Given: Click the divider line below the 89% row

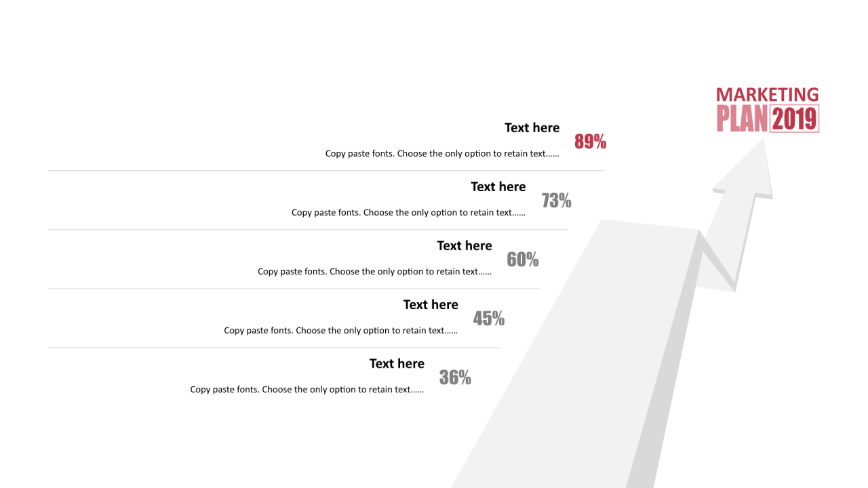Looking at the screenshot, I should point(325,171).
